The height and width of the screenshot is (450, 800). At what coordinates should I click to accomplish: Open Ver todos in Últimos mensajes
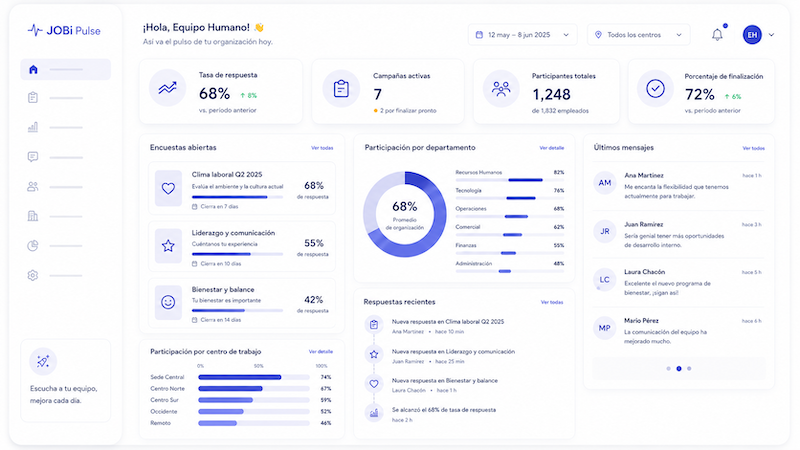[x=754, y=148]
